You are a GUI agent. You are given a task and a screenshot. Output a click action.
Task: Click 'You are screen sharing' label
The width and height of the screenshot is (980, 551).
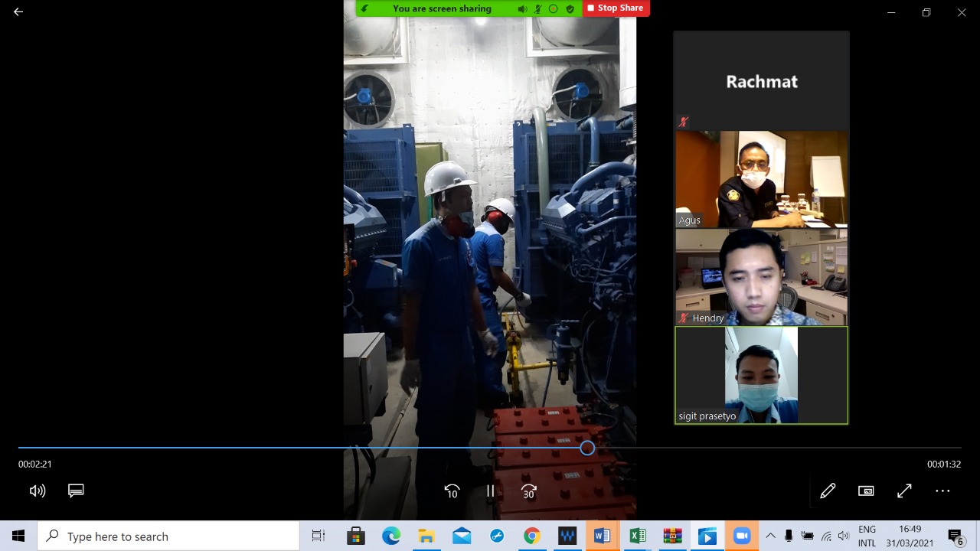point(442,8)
